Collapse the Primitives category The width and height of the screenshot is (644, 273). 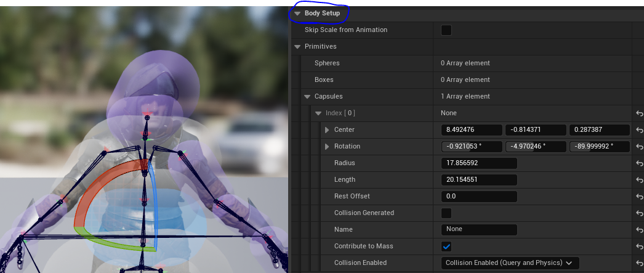[x=298, y=46]
